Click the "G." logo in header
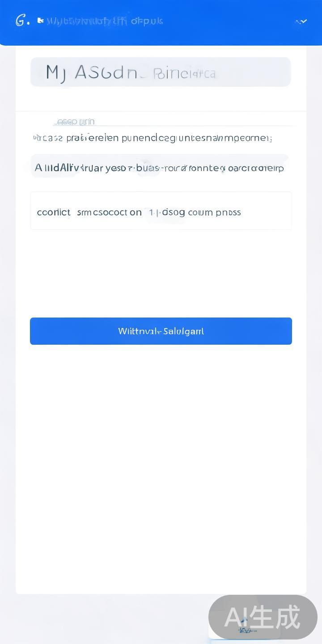 coord(22,21)
